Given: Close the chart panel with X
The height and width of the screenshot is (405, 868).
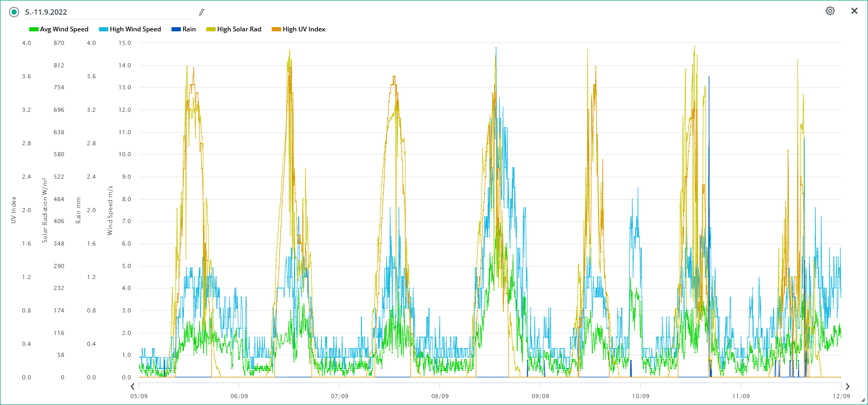Looking at the screenshot, I should pyautogui.click(x=854, y=11).
